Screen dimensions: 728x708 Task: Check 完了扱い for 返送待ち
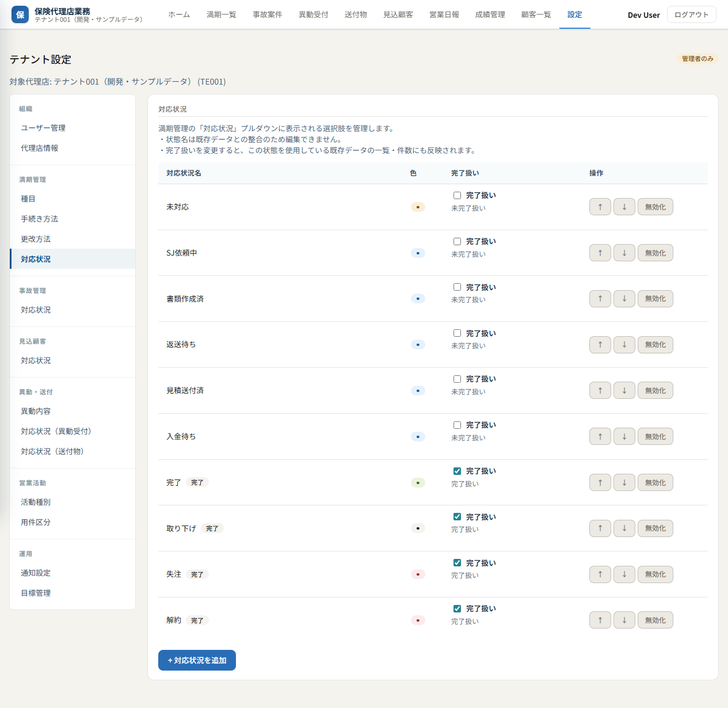tap(457, 333)
